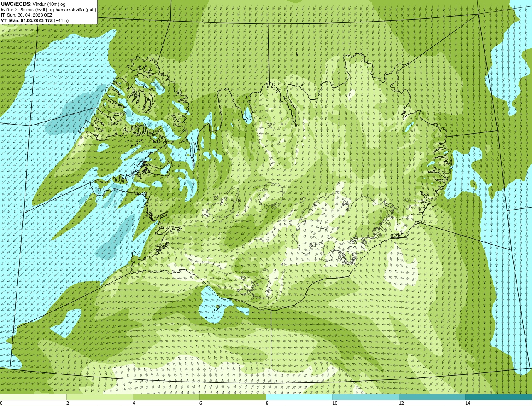532x406 pixels.
Task: Click the '8' label on the color scale
Action: pyautogui.click(x=267, y=403)
